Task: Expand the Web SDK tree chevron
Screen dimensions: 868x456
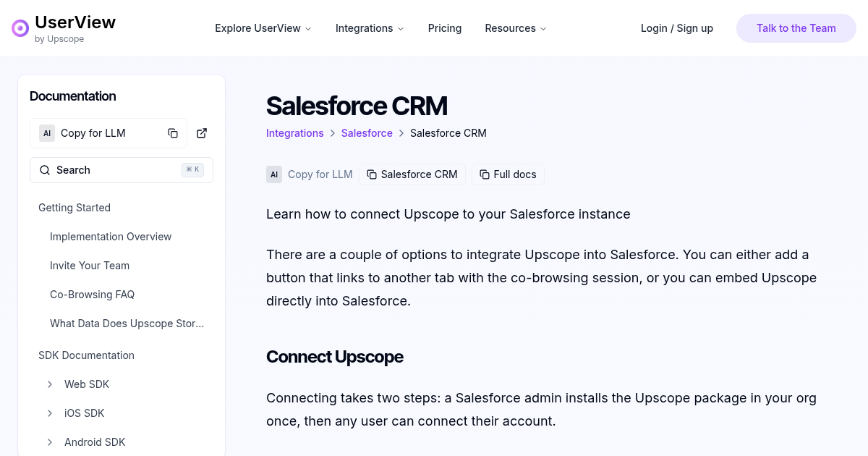Action: click(x=50, y=384)
